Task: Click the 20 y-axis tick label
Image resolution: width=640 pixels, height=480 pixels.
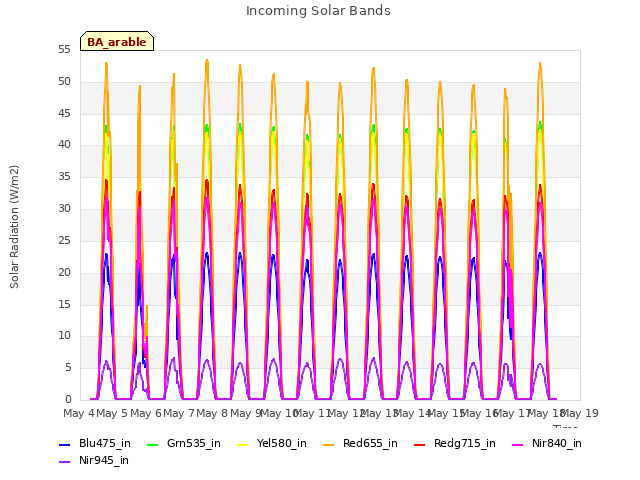Action: 64,272
